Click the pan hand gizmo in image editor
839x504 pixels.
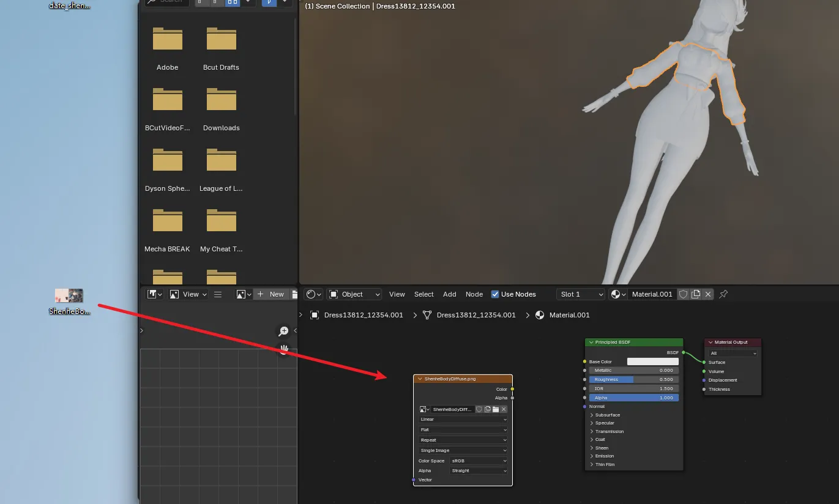point(284,349)
